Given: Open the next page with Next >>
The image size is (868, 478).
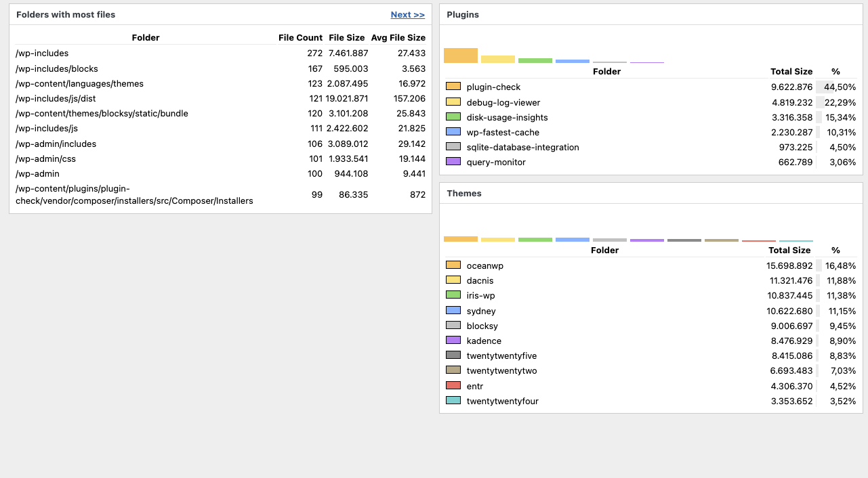Looking at the screenshot, I should [407, 14].
